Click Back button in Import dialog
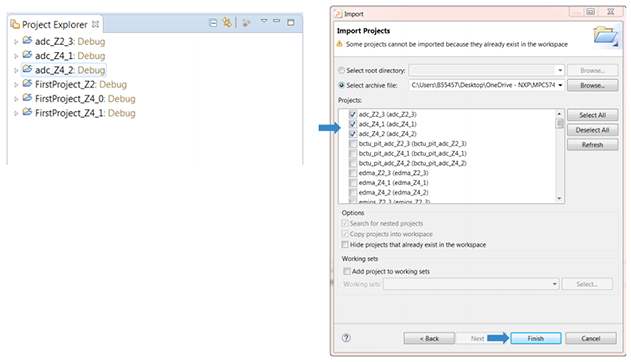Screen dimensions: 631x362 tap(429, 338)
